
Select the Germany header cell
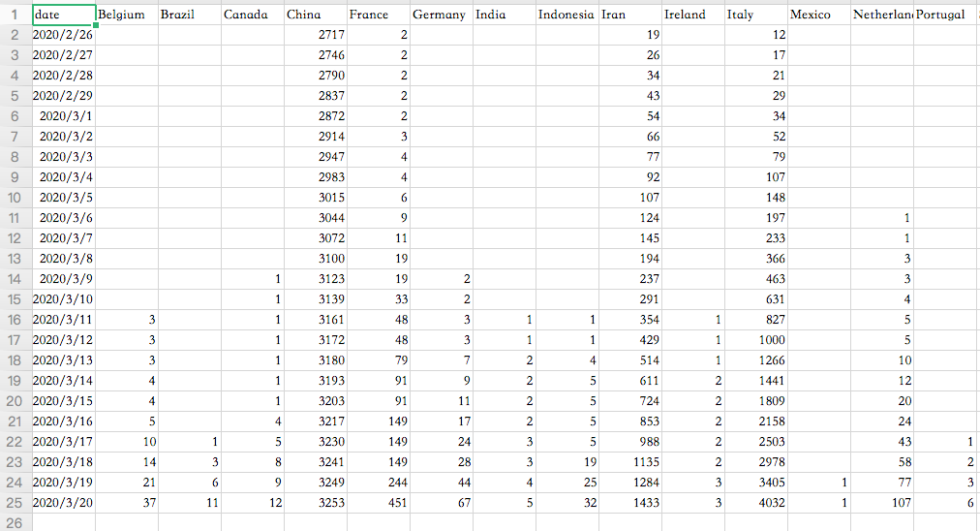[x=442, y=15]
